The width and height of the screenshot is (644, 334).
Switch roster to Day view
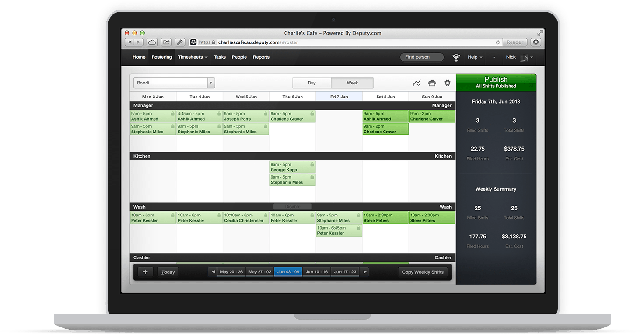coord(312,83)
